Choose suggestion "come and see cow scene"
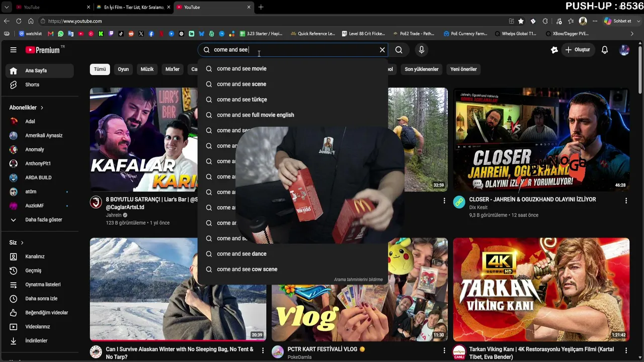Image resolution: width=644 pixels, height=362 pixels. pos(293,269)
